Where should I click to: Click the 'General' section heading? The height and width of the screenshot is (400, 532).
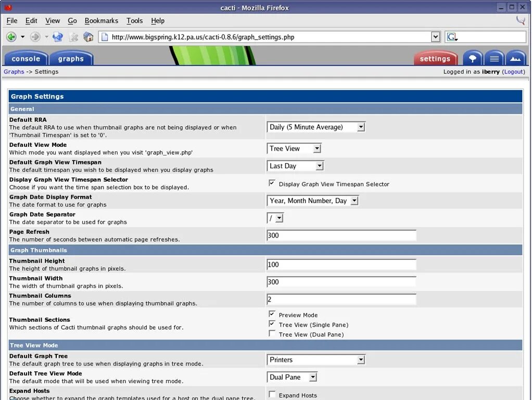(22, 109)
